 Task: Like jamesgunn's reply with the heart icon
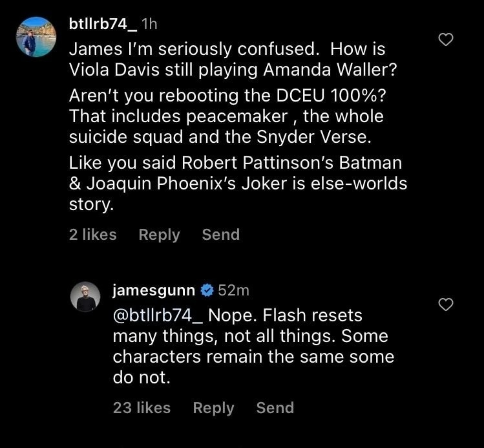(446, 304)
